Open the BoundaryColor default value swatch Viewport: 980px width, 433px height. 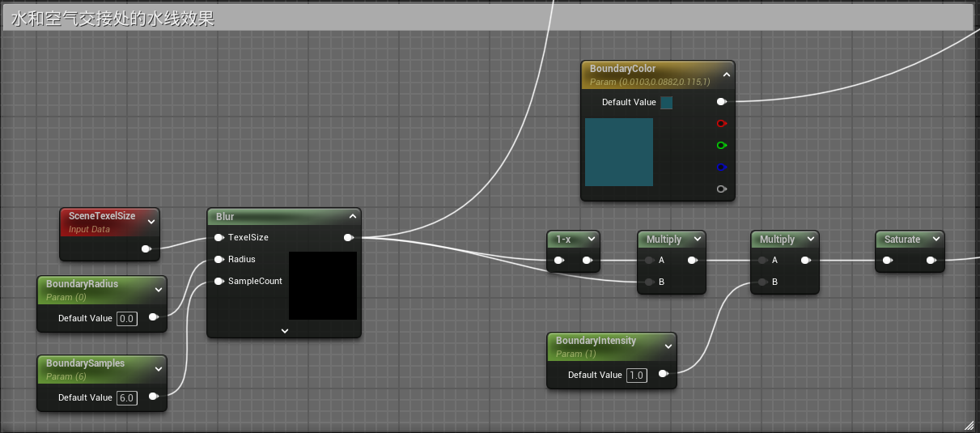[667, 103]
